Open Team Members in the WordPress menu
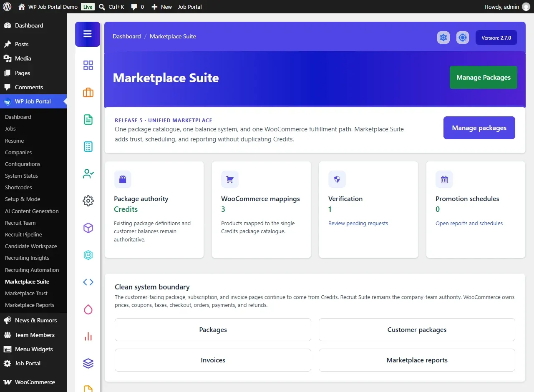The image size is (534, 392). (x=33, y=335)
